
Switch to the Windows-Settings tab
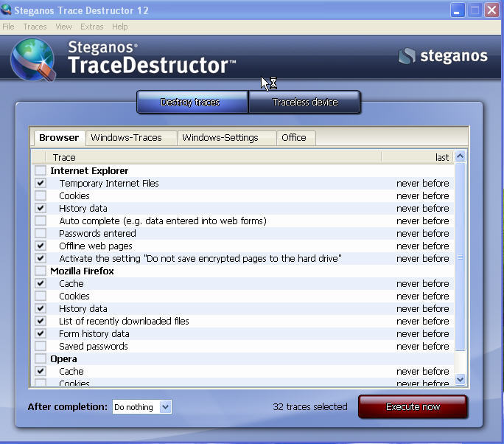[227, 138]
